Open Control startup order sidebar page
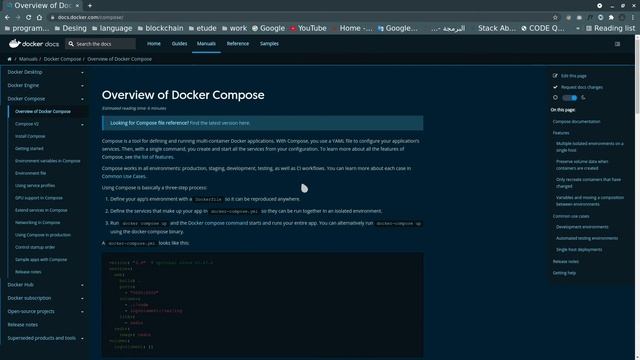 (35, 247)
